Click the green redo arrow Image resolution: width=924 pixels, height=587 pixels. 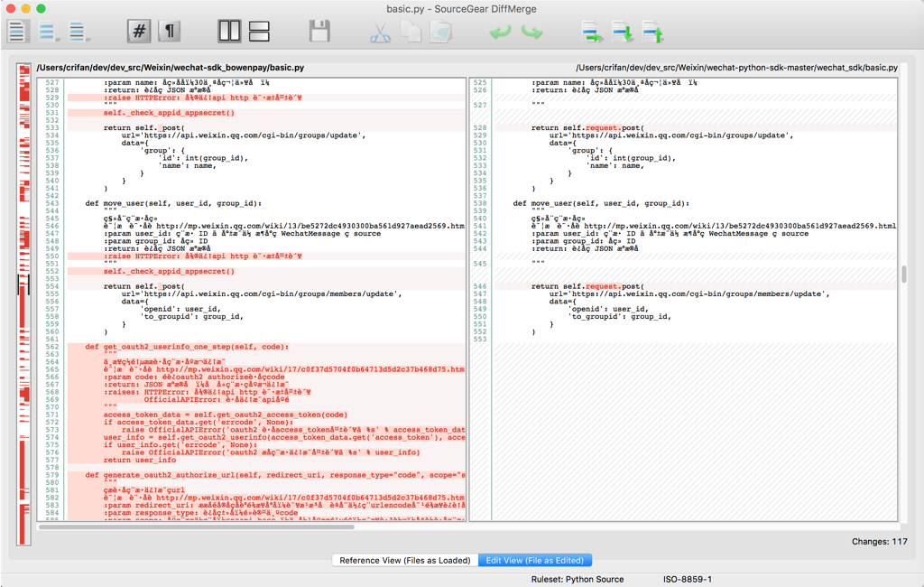(x=531, y=33)
